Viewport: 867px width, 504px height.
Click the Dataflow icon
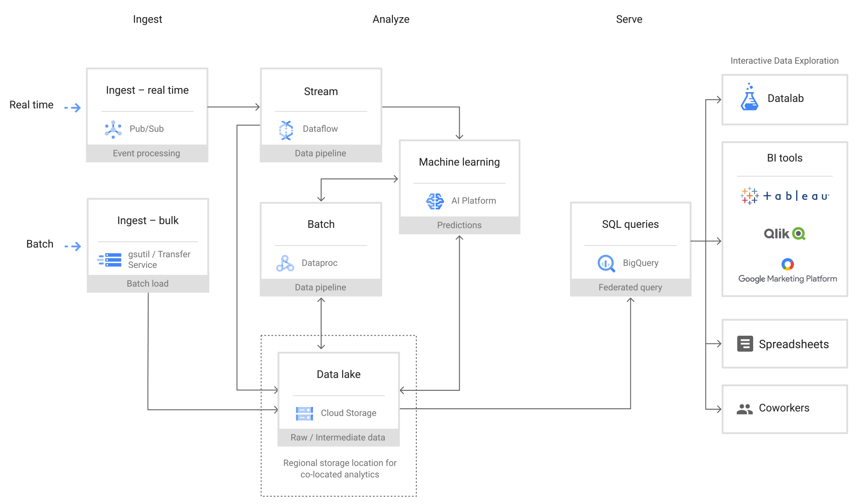286,130
